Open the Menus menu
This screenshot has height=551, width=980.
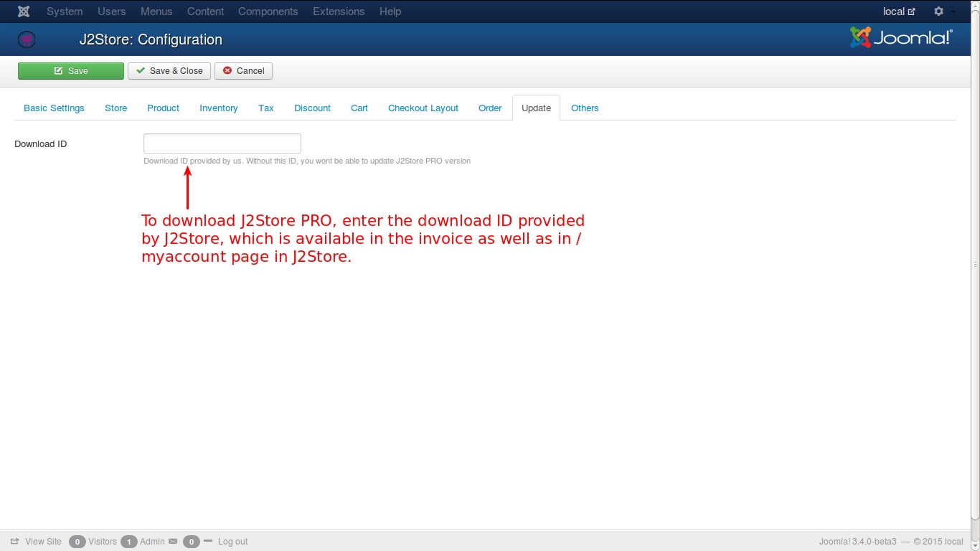tap(156, 11)
